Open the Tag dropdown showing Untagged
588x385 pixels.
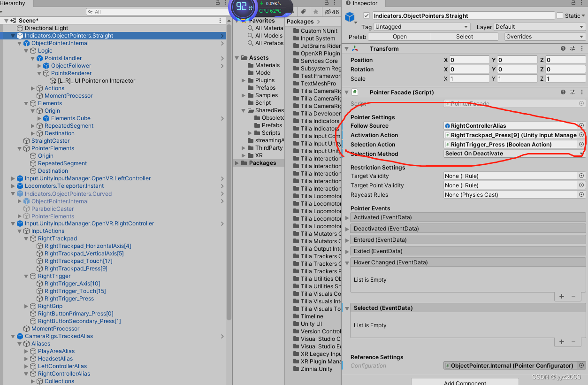[x=422, y=27]
